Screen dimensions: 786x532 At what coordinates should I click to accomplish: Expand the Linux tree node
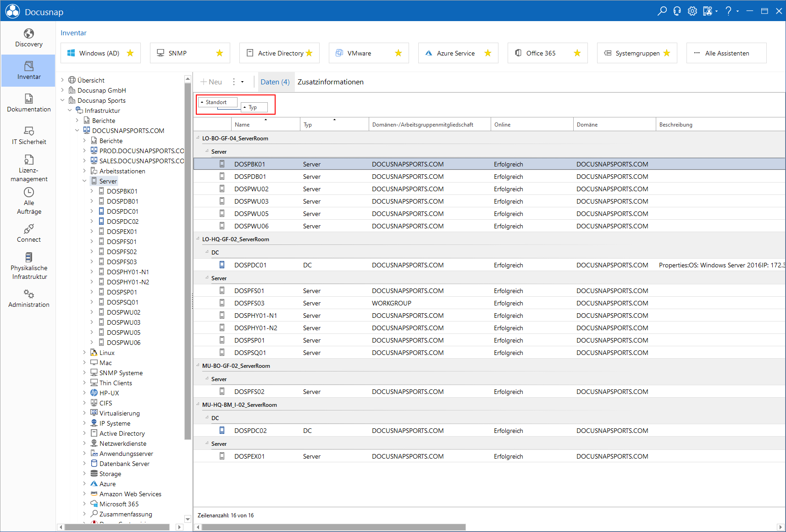click(84, 352)
